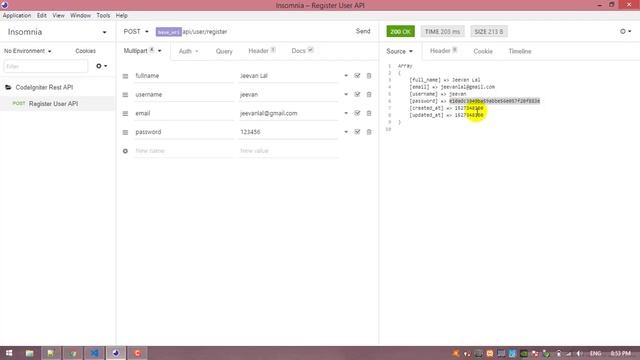640x360 pixels.
Task: Click the Insomnia app logo in title bar
Action: coord(4,5)
